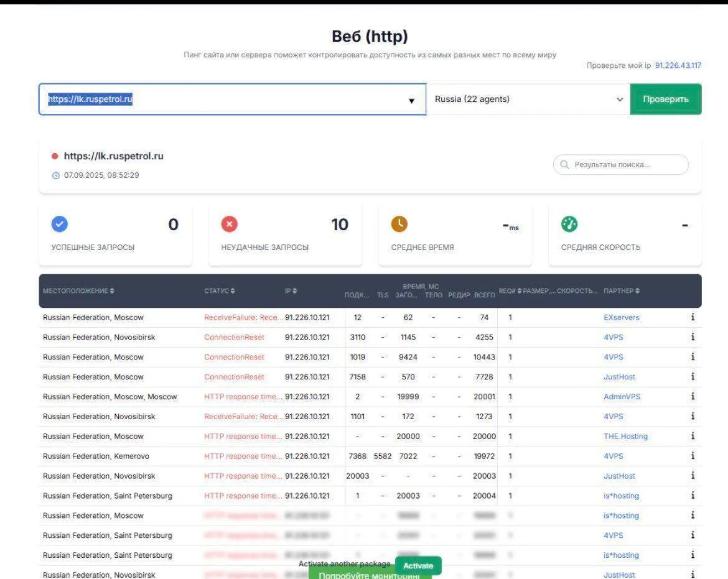Click the red X failed requests icon
728x579 pixels.
[230, 225]
